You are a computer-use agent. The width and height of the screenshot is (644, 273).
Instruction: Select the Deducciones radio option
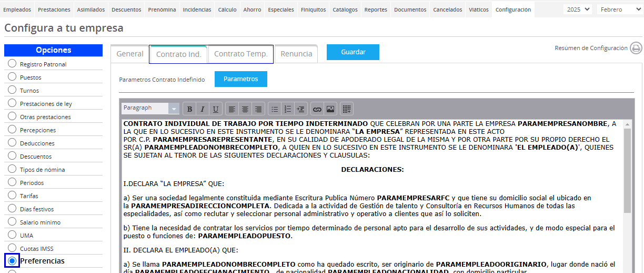[12, 143]
